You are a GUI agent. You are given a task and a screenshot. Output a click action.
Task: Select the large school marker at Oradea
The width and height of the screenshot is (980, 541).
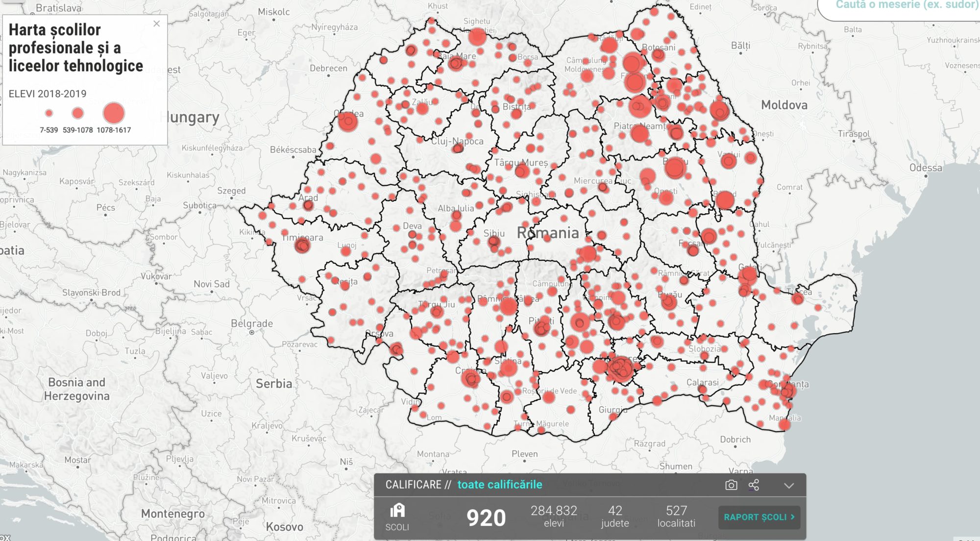[347, 121]
